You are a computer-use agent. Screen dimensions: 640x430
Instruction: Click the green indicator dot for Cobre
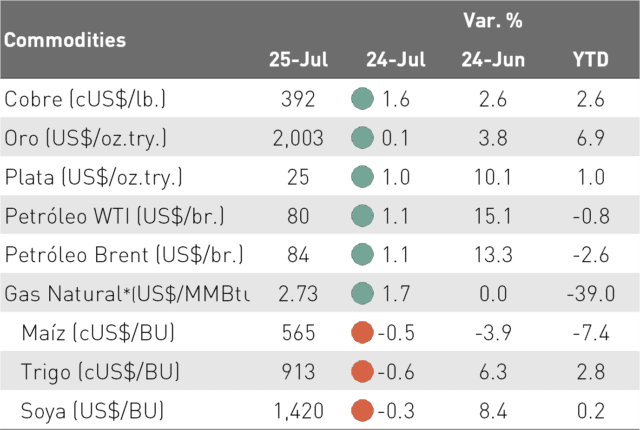pos(362,99)
